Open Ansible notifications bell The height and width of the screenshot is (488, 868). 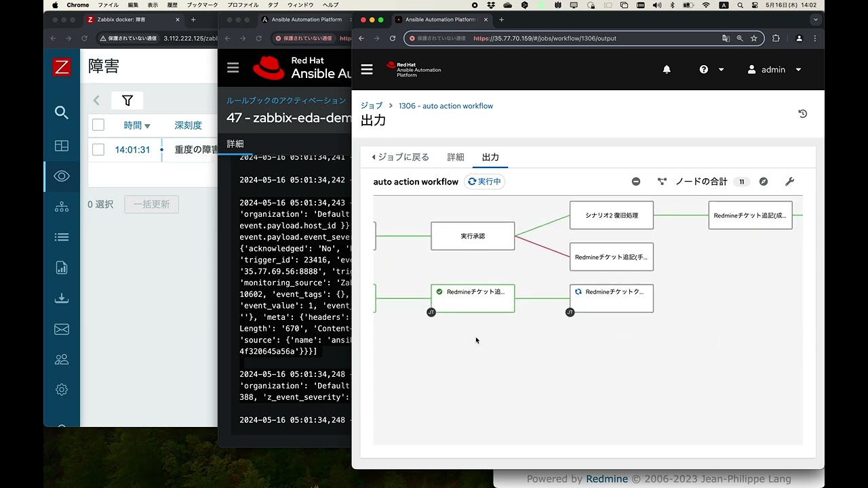667,69
